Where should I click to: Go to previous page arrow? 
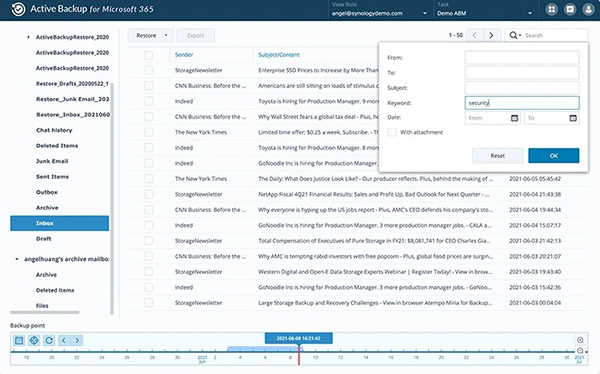click(x=474, y=35)
